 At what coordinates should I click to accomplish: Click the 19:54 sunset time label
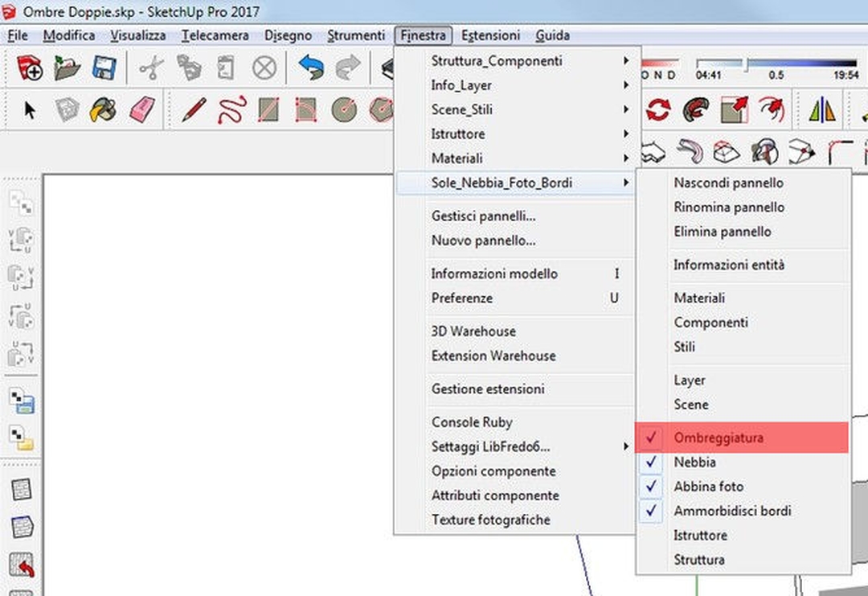[845, 76]
